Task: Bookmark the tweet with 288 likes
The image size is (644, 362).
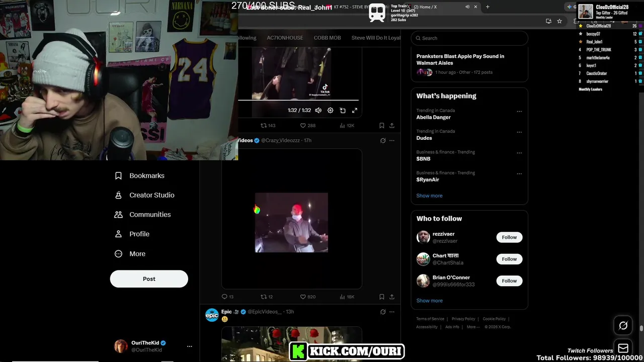Action: tap(381, 125)
